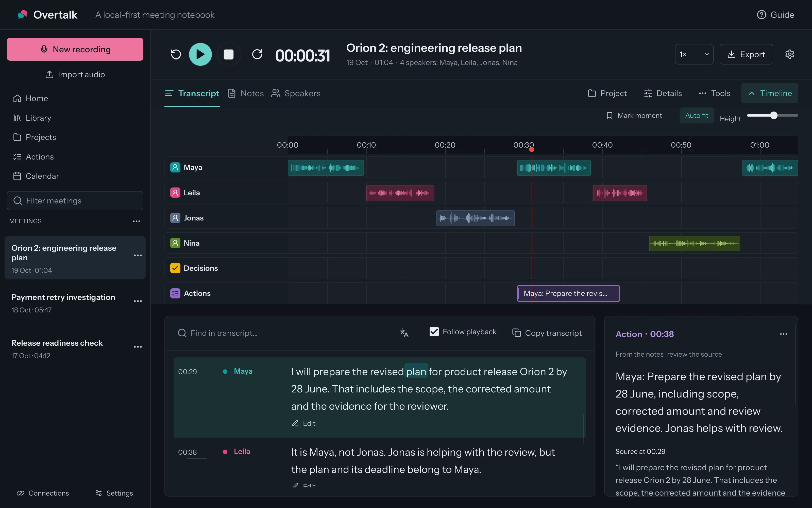Open the Guide help link

pyautogui.click(x=775, y=15)
